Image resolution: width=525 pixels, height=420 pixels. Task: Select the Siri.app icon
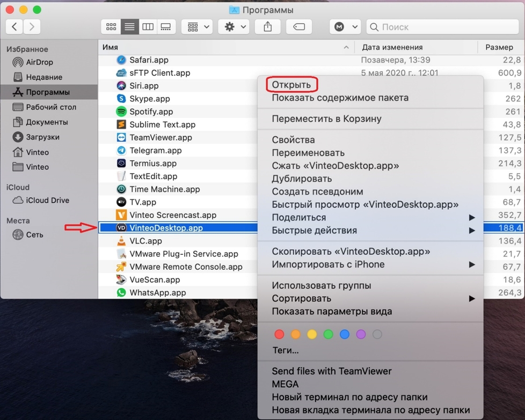pos(121,86)
